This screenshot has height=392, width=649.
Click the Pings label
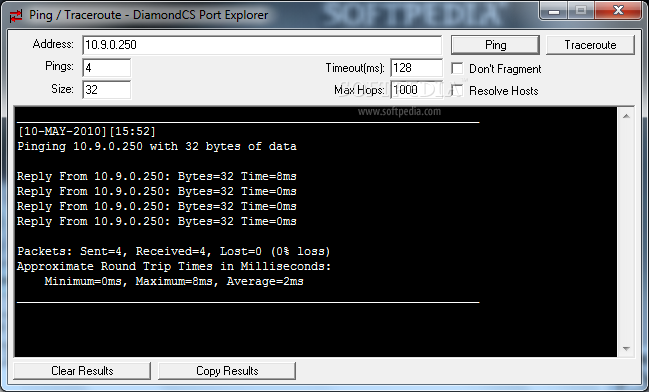click(x=59, y=66)
